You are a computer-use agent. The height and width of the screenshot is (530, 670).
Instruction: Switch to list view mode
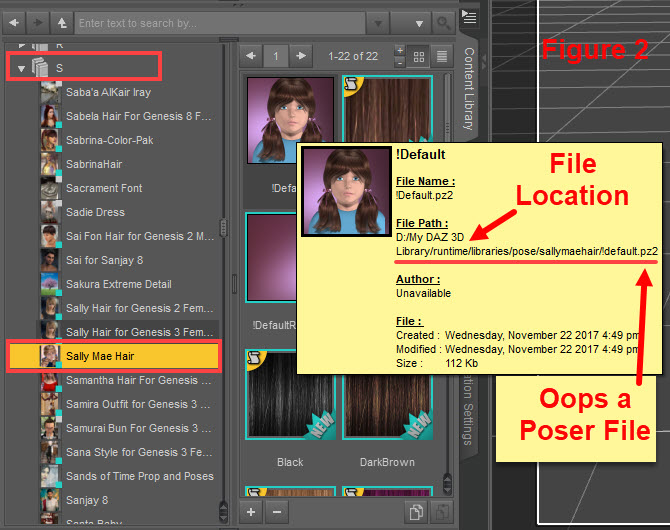click(442, 56)
